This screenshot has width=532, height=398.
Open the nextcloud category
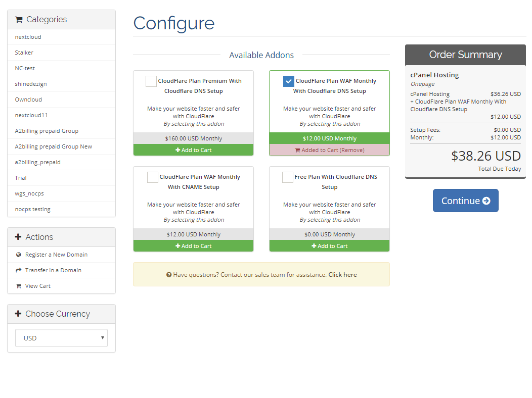[28, 37]
